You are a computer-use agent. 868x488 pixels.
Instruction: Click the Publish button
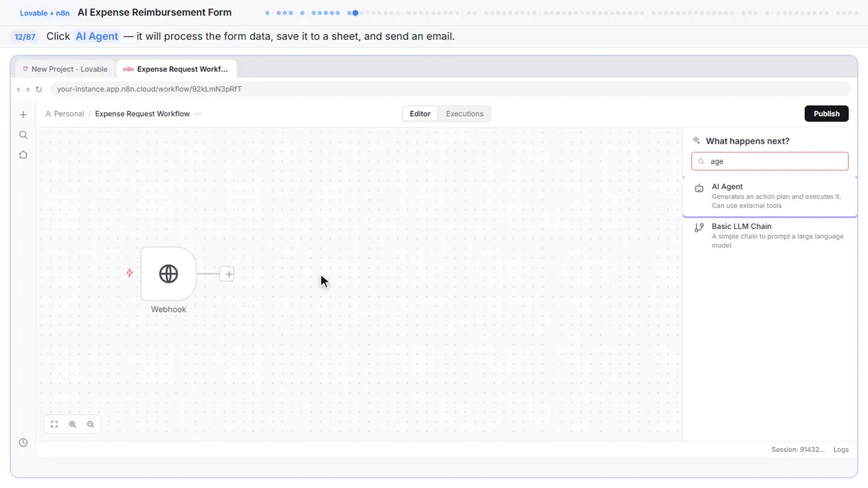(827, 114)
